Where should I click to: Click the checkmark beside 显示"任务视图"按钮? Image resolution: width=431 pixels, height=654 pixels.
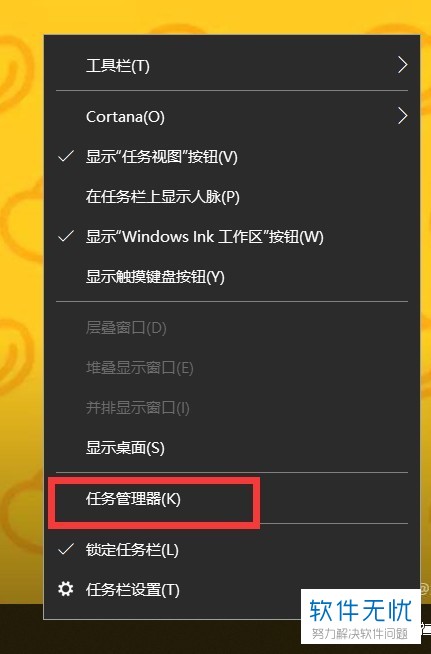[x=66, y=156]
